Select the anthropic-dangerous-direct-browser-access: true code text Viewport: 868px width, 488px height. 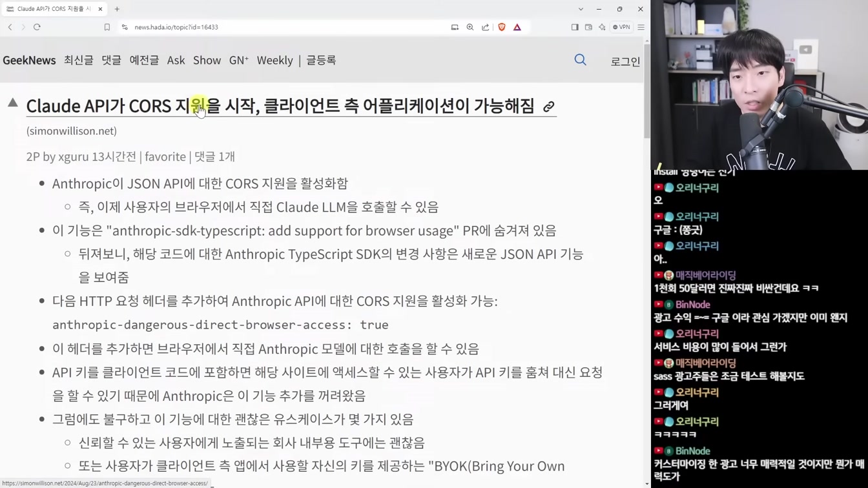220,325
